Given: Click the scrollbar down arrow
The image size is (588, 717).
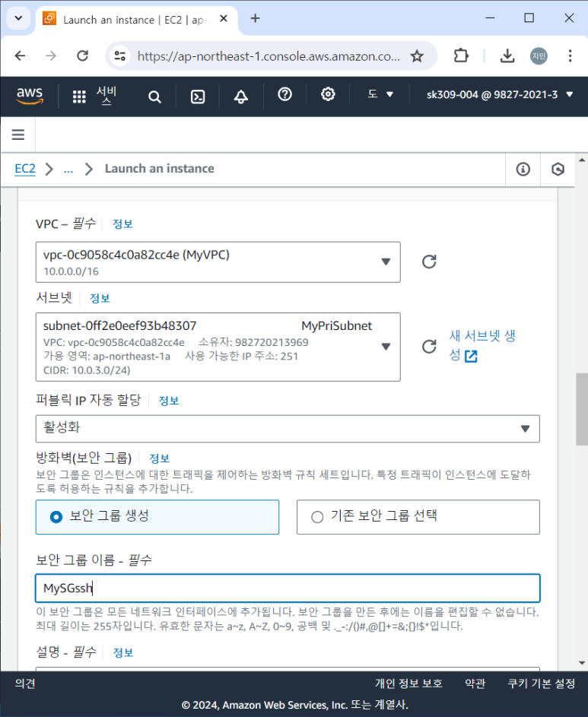Looking at the screenshot, I should (x=582, y=663).
